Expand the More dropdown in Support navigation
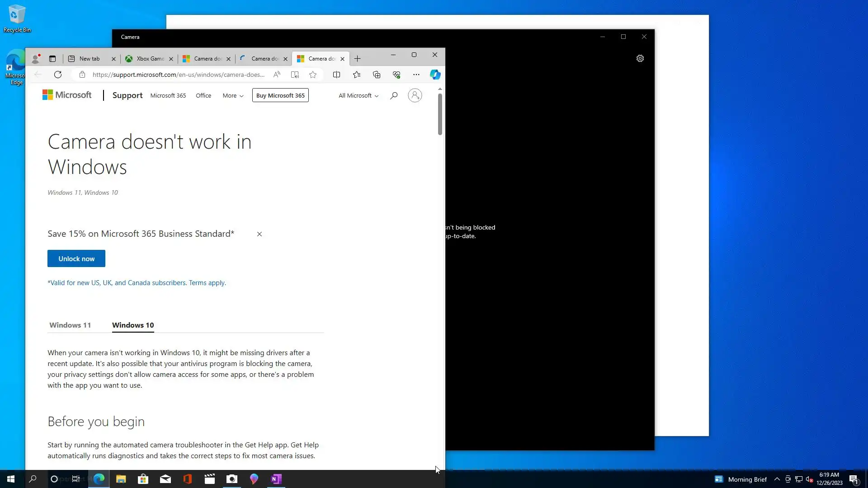The width and height of the screenshot is (868, 488). tap(233, 95)
